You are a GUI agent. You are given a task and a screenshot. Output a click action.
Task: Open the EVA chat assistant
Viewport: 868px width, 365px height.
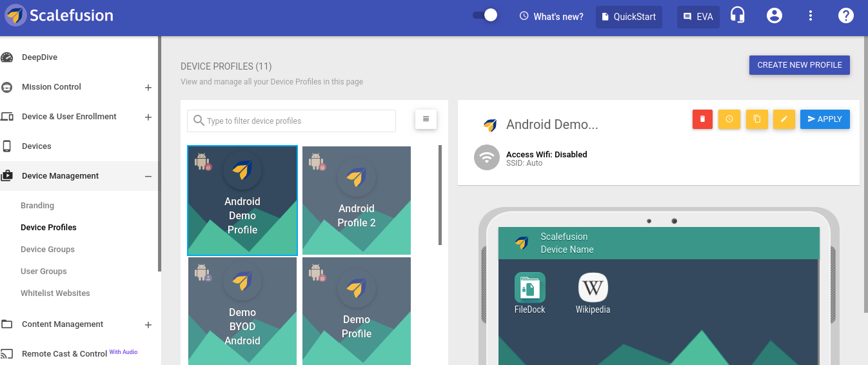pos(698,17)
